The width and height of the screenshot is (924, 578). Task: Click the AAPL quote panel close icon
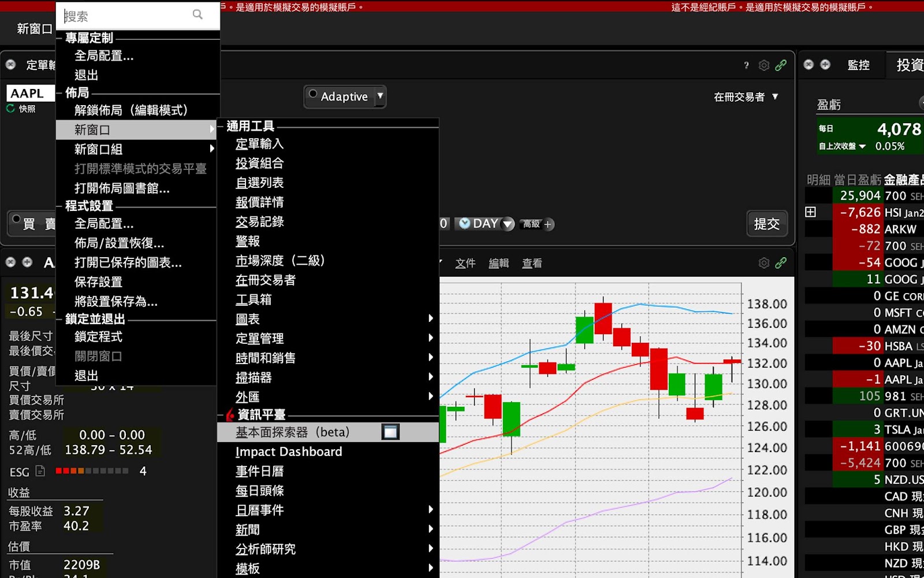click(x=10, y=262)
